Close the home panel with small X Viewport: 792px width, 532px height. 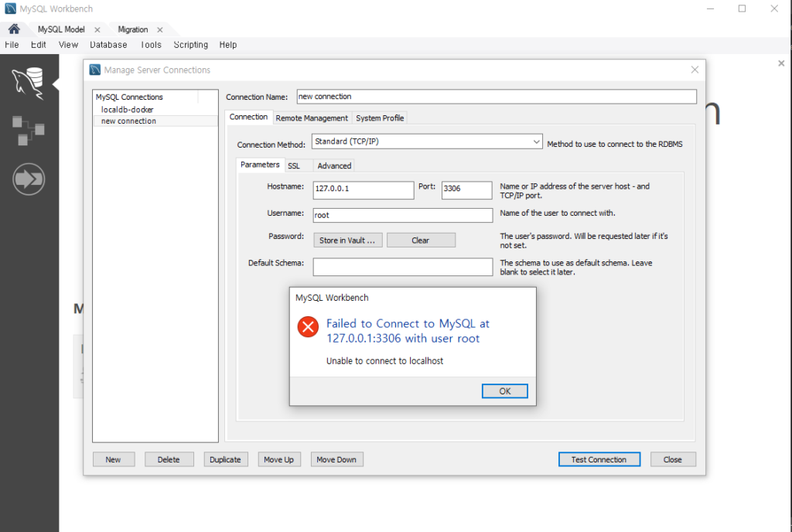coord(781,63)
